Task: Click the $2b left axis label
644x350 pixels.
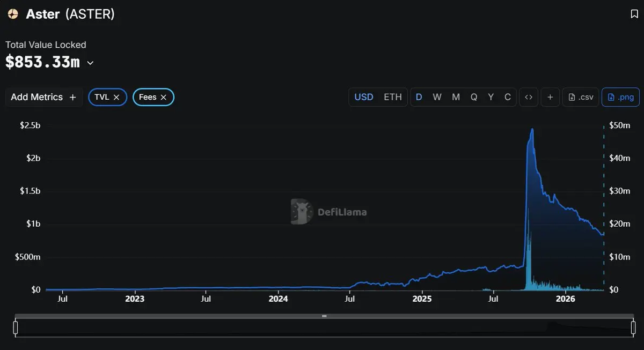Action: point(32,158)
